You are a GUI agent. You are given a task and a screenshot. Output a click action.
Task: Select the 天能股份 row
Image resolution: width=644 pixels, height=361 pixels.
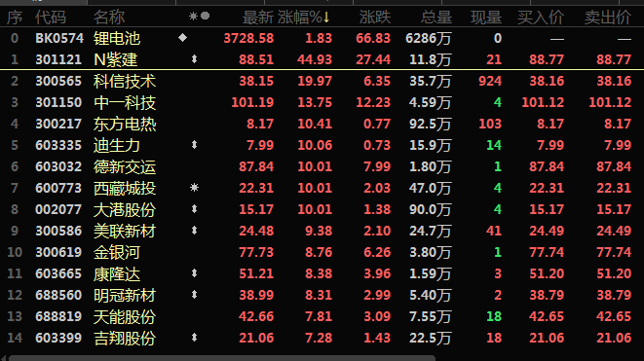point(322,316)
